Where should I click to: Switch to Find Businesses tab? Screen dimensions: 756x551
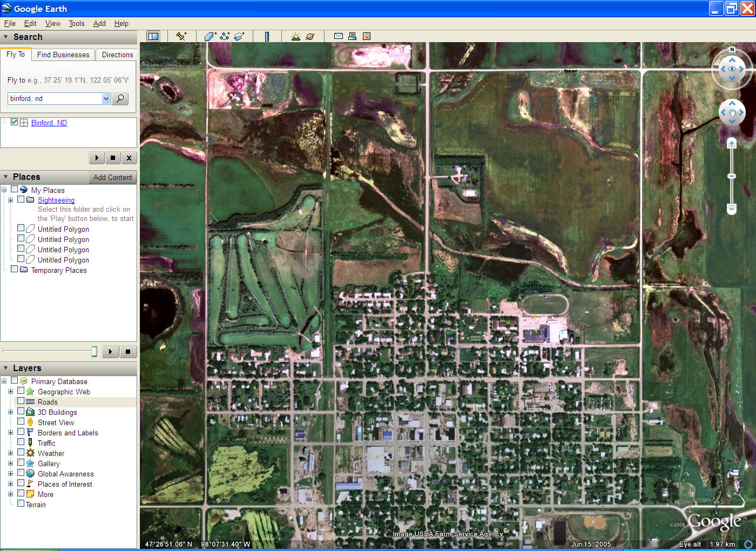63,55
